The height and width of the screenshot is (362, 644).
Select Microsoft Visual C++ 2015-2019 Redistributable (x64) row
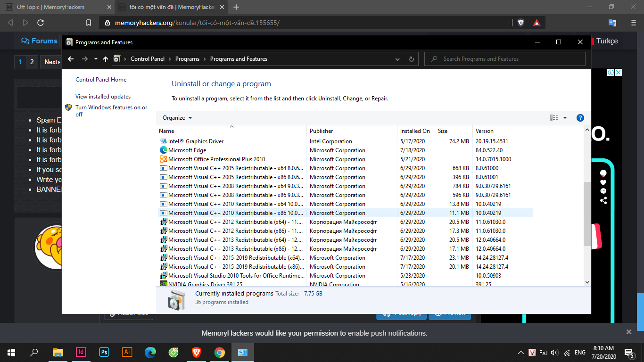pyautogui.click(x=345, y=258)
